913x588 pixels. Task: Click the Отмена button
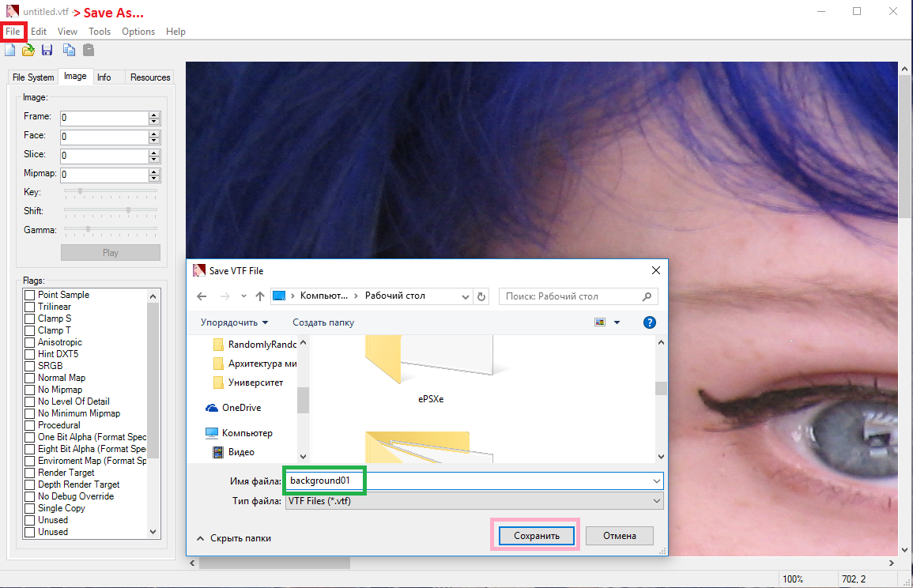click(x=620, y=536)
